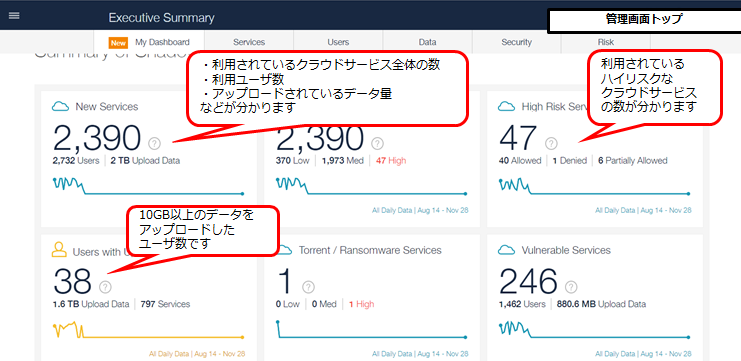
Task: Click the cloud icon beside New Services
Action: point(60,107)
